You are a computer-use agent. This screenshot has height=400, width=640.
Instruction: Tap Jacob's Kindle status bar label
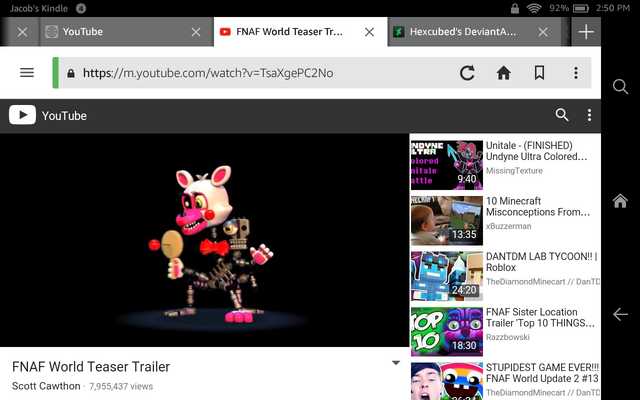[x=39, y=8]
